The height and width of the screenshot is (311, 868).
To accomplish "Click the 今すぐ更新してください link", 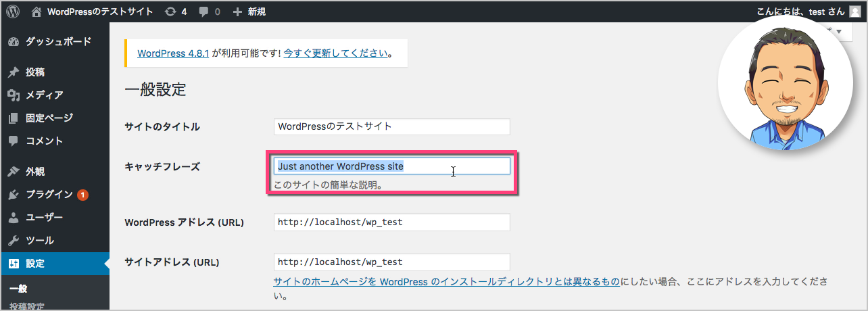I will [x=336, y=53].
